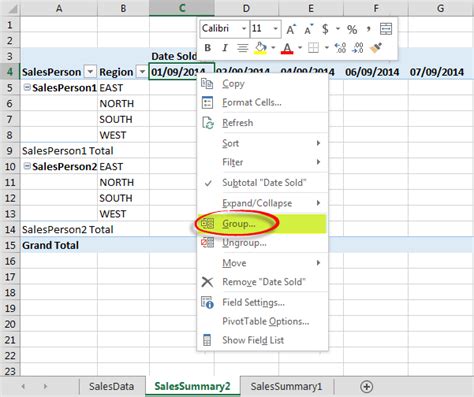Apply the yellow fill color bucket
The width and height of the screenshot is (474, 397).
click(x=261, y=48)
